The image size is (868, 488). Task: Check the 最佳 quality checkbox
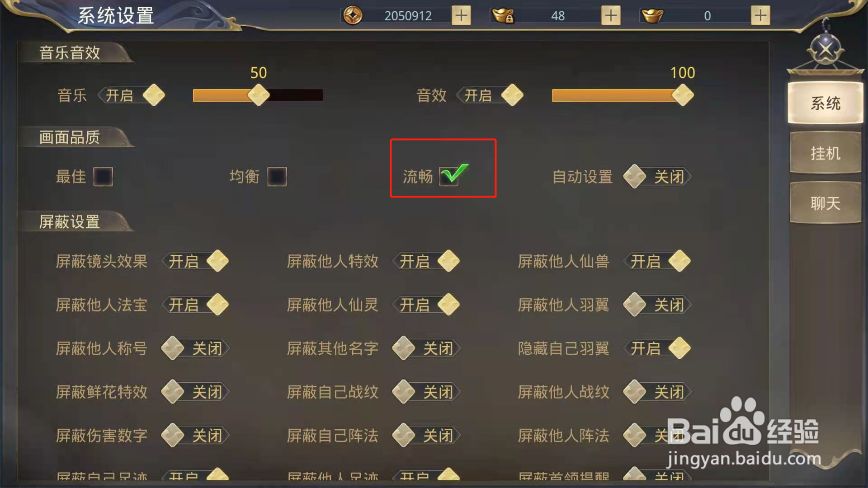tap(103, 176)
